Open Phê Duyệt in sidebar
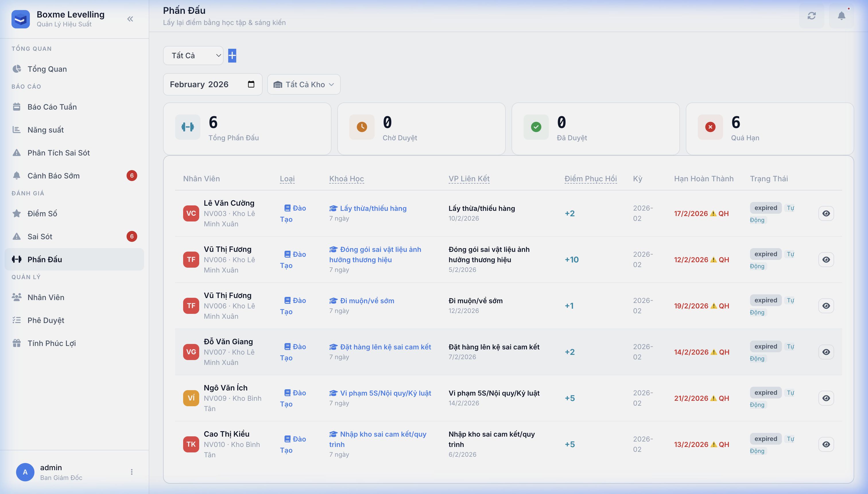 tap(46, 320)
